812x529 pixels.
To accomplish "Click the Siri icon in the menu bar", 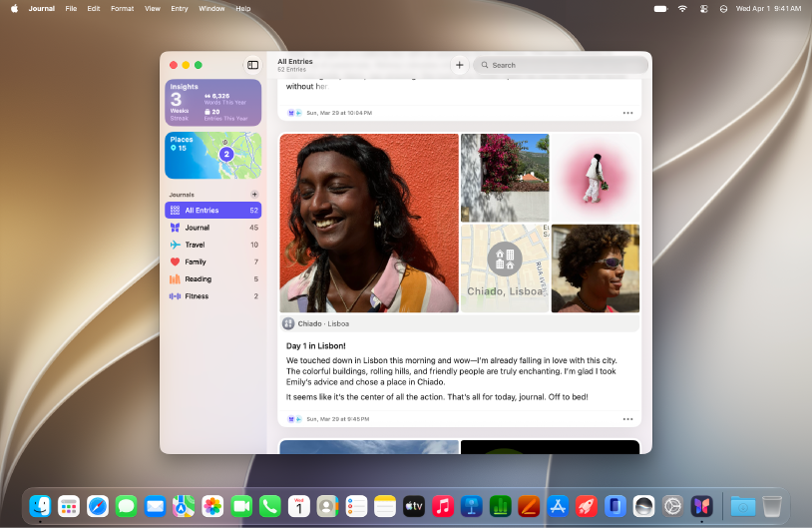I will point(723,8).
